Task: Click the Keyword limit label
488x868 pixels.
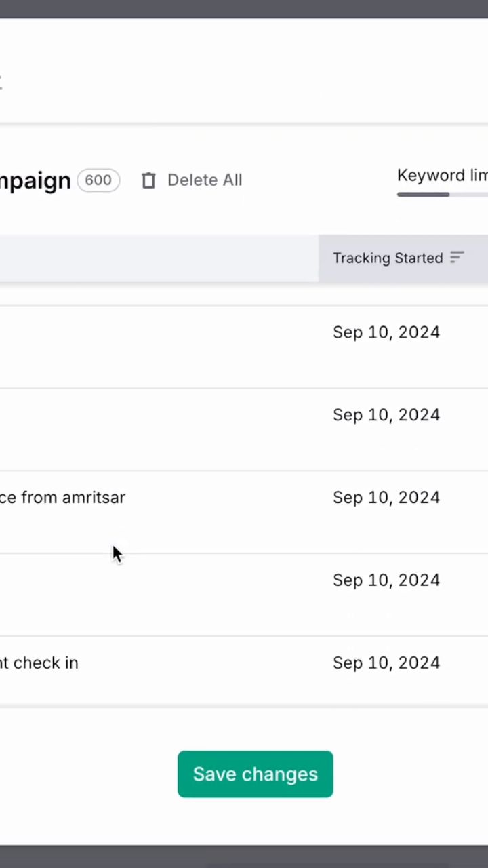Action: 442,176
